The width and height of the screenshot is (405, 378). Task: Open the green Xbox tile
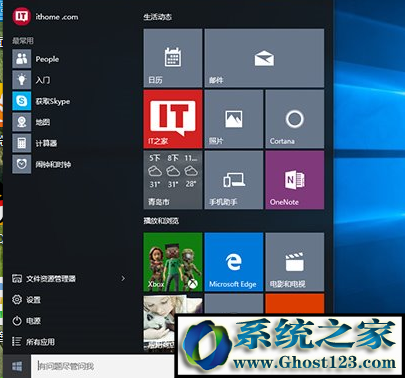click(x=173, y=262)
